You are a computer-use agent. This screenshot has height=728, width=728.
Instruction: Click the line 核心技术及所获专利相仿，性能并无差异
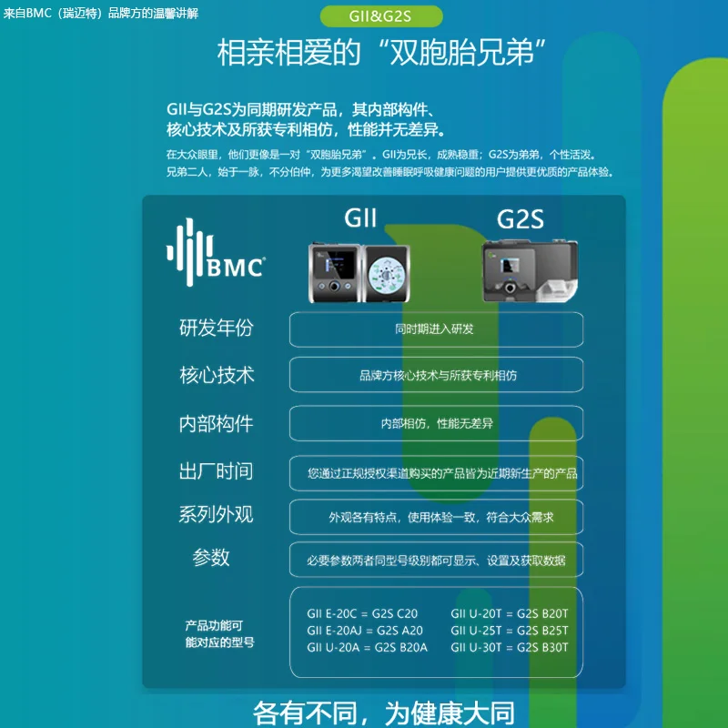point(306,129)
